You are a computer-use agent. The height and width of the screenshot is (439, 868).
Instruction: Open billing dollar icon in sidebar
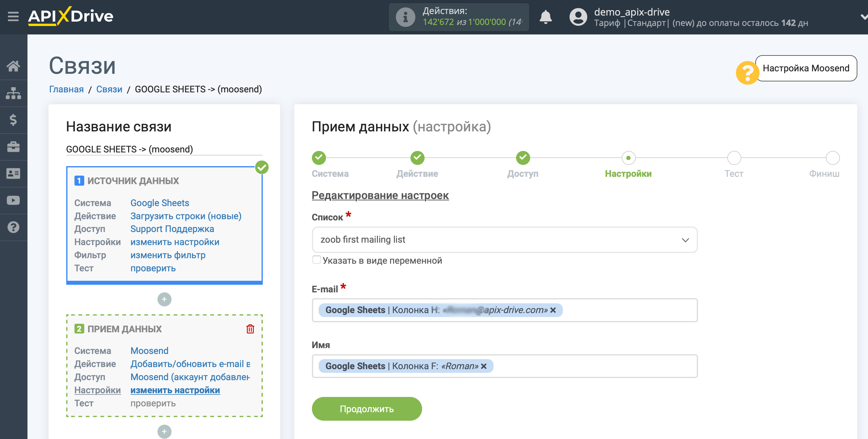click(x=13, y=120)
